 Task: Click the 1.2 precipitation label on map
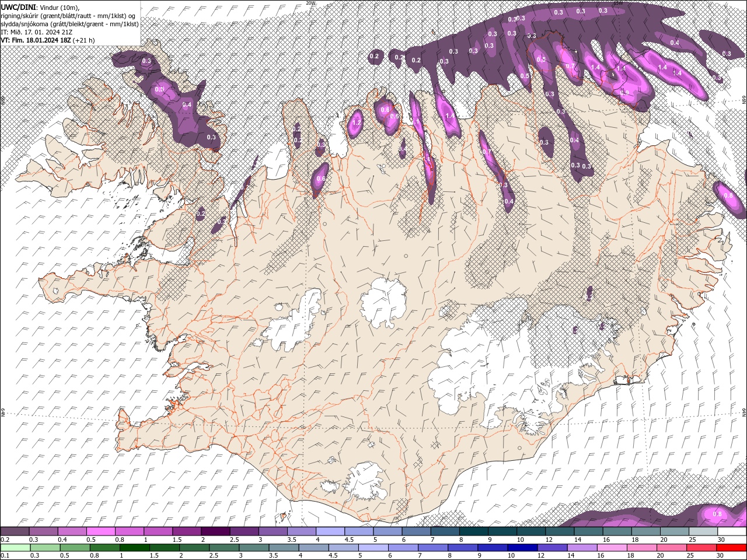tap(357, 123)
